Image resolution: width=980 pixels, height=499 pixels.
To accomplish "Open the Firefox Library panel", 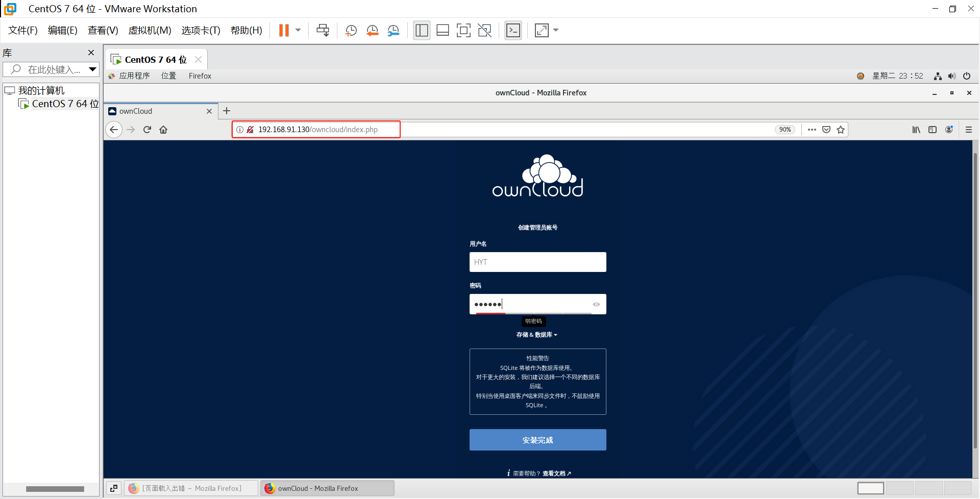I will coord(916,129).
